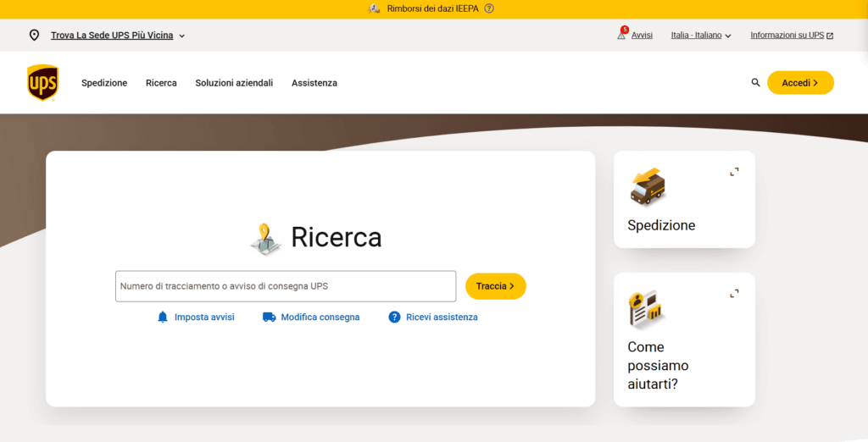Open the search magnifier icon

pyautogui.click(x=755, y=82)
